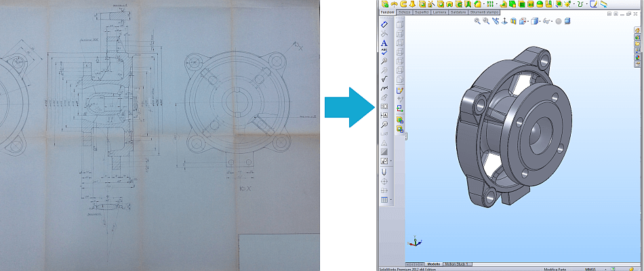Select the surface finish checkmark symbol tool
Screen dimensions: 644x271
coord(384,79)
